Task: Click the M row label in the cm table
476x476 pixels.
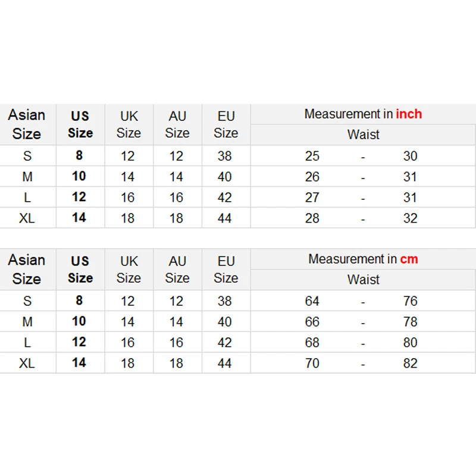Action: pyautogui.click(x=27, y=322)
